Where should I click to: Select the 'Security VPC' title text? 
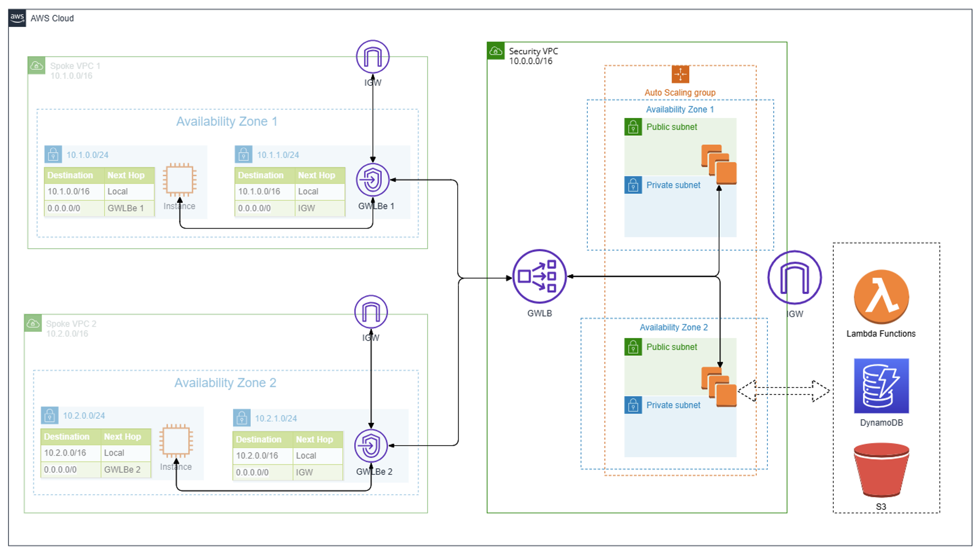(x=533, y=51)
